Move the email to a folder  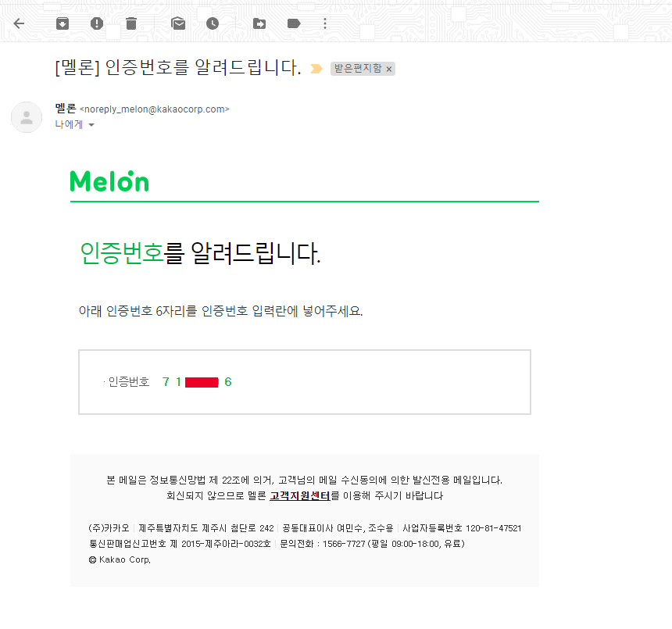259,23
